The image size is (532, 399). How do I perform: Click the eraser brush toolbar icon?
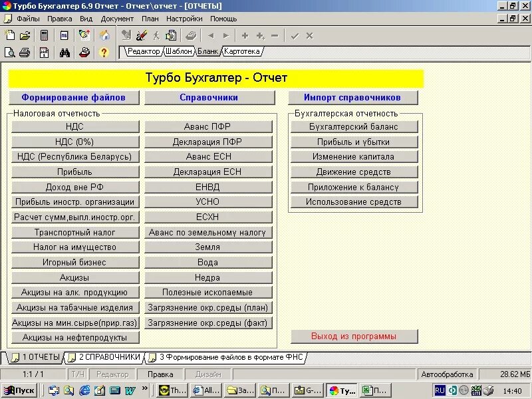(142, 35)
